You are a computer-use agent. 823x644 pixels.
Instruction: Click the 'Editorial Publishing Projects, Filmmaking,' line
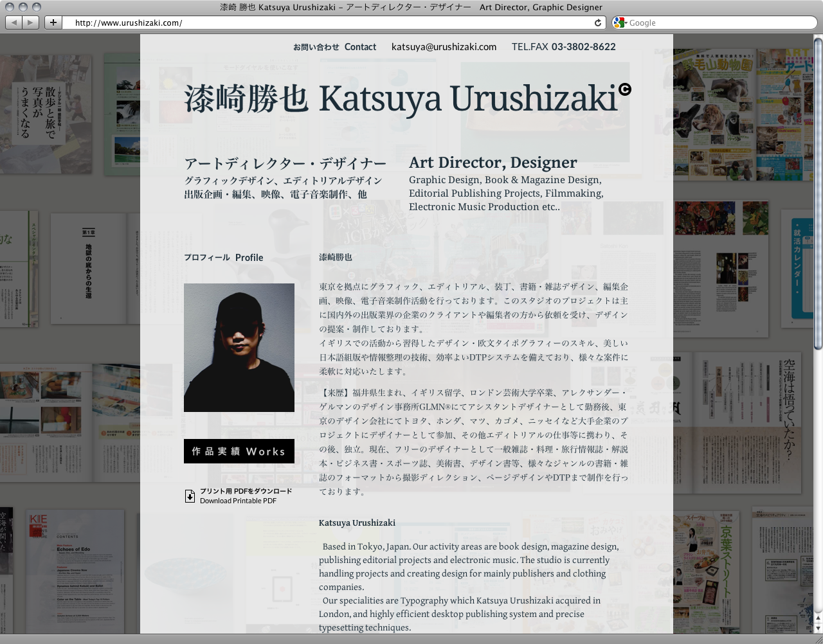[506, 193]
